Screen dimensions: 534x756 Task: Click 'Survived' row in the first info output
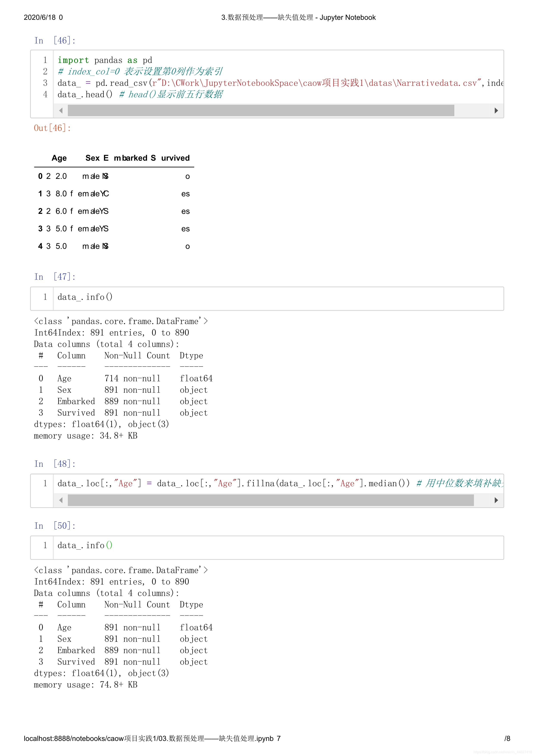click(x=123, y=413)
